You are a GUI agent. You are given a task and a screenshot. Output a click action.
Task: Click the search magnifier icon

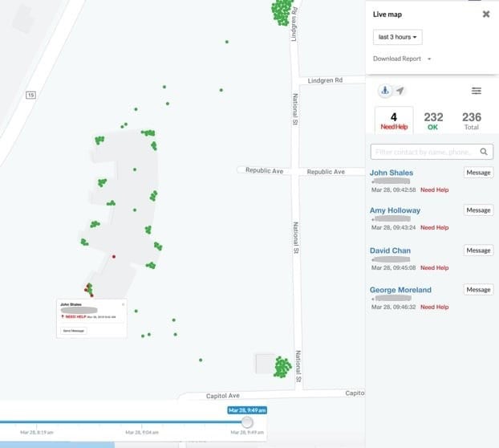click(x=485, y=151)
